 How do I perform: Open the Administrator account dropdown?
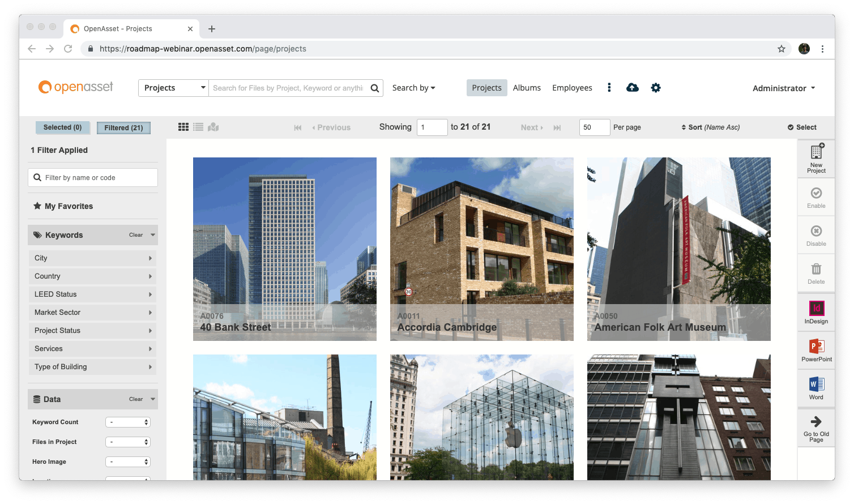click(784, 88)
